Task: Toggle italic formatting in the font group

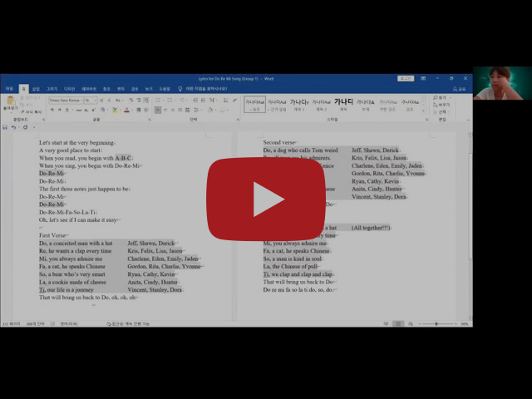Action: 59,110
